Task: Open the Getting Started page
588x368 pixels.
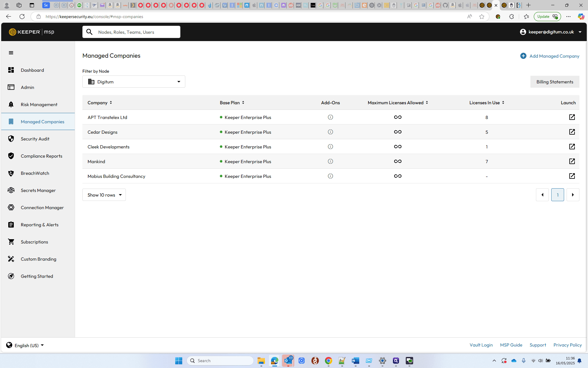Action: tap(38, 276)
